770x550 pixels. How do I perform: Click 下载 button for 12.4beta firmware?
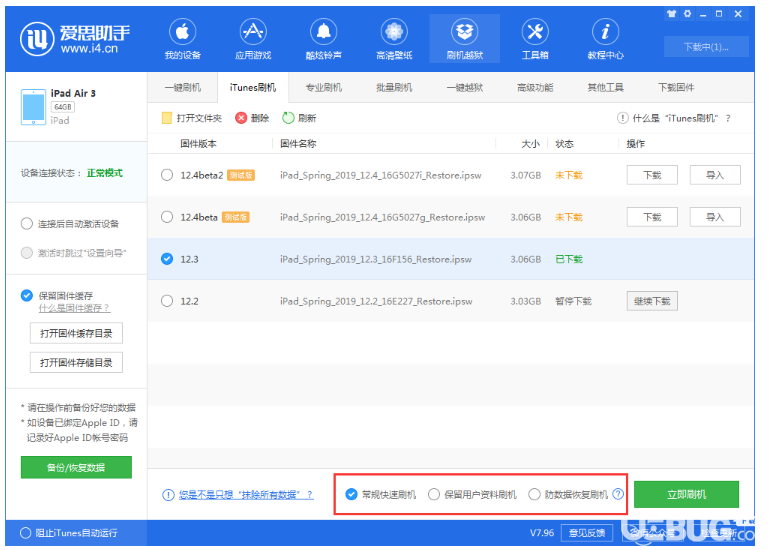click(652, 217)
